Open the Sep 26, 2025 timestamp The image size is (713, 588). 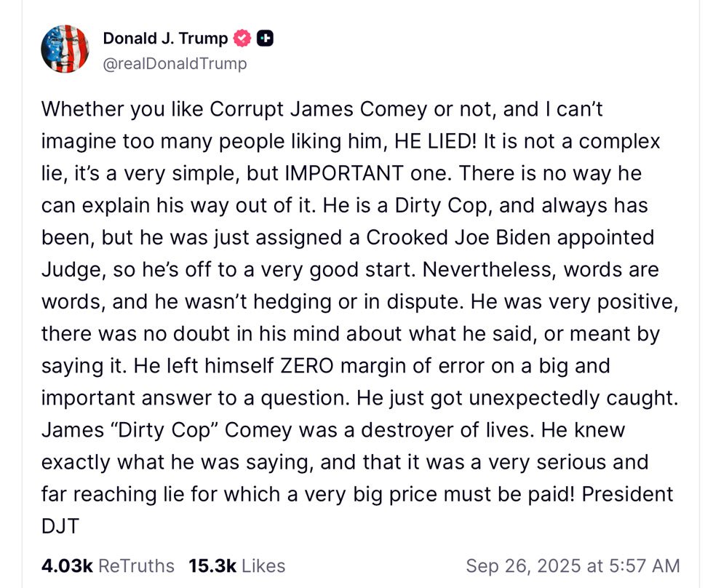tap(573, 565)
